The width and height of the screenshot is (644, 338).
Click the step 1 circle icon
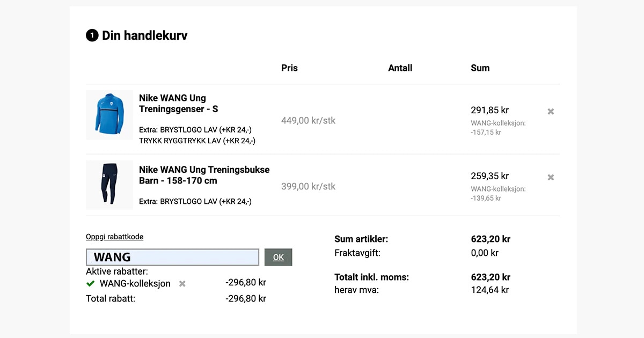click(92, 36)
